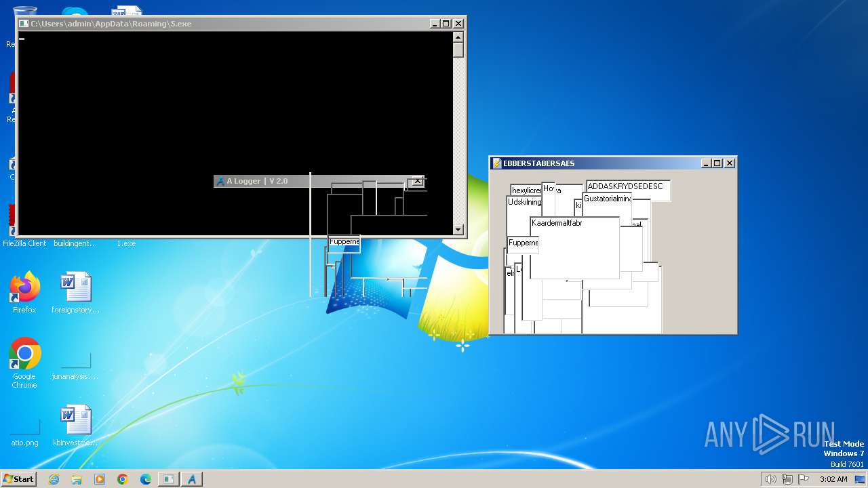
Task: Click the console scrollbar down arrow
Action: point(458,229)
